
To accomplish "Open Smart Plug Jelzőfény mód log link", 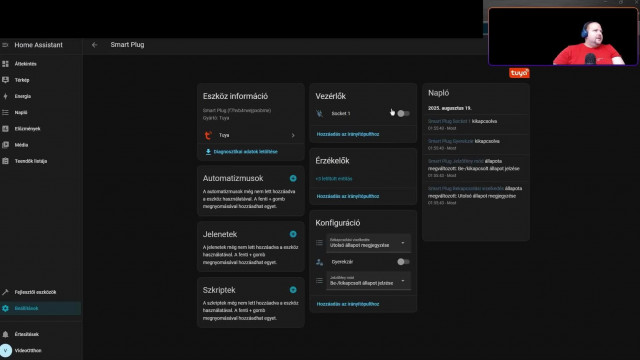I will 456,161.
